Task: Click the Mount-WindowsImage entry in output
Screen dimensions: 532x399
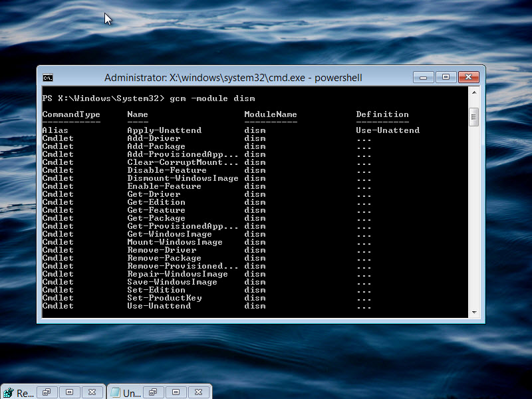Action: pos(175,242)
